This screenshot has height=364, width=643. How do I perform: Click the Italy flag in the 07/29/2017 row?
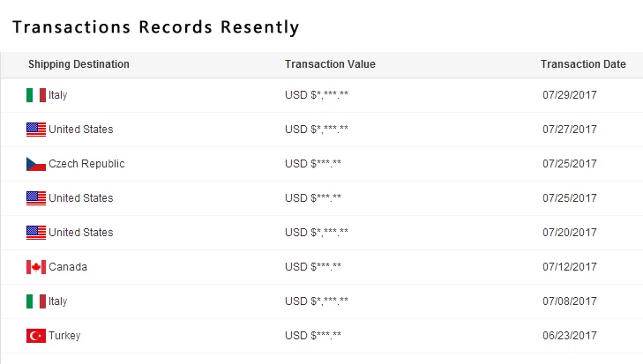[x=36, y=95]
